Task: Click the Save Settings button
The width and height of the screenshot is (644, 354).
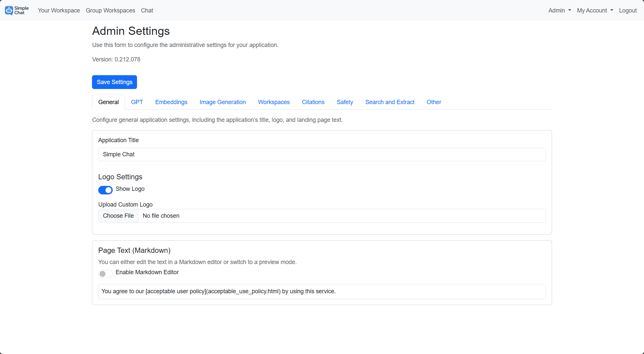Action: [x=114, y=82]
